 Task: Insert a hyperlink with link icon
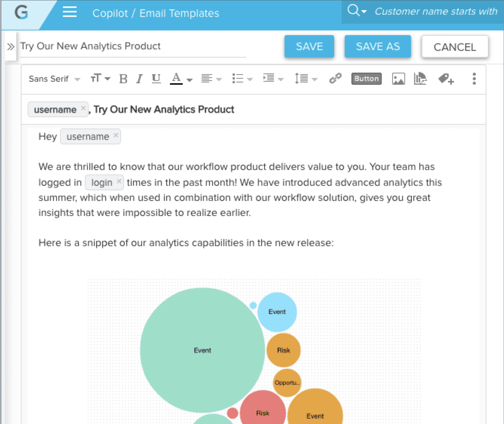335,79
